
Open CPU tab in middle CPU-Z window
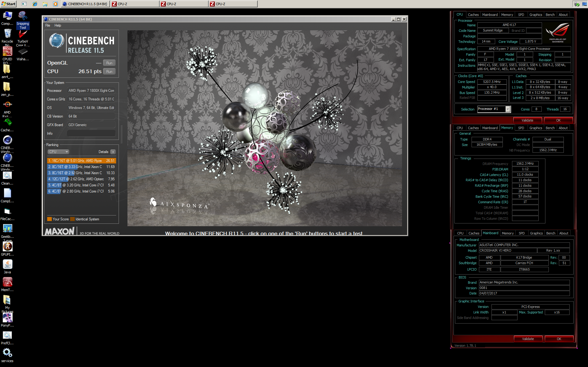(460, 128)
